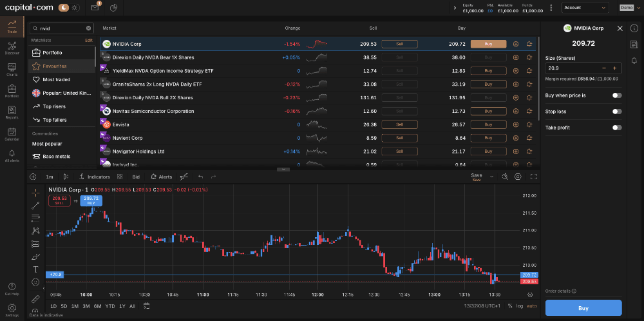644x321 pixels.
Task: Open the Reports section in the sidebar
Action: tap(12, 112)
